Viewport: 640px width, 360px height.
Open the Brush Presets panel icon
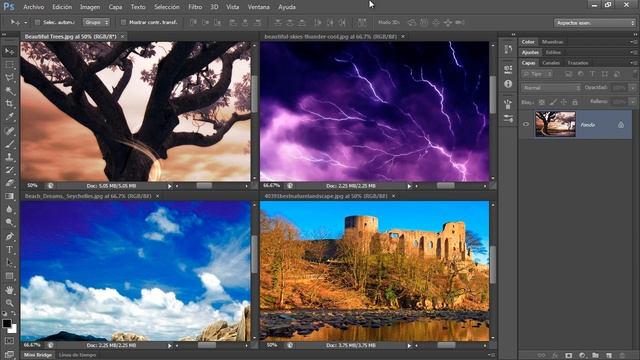click(x=508, y=104)
